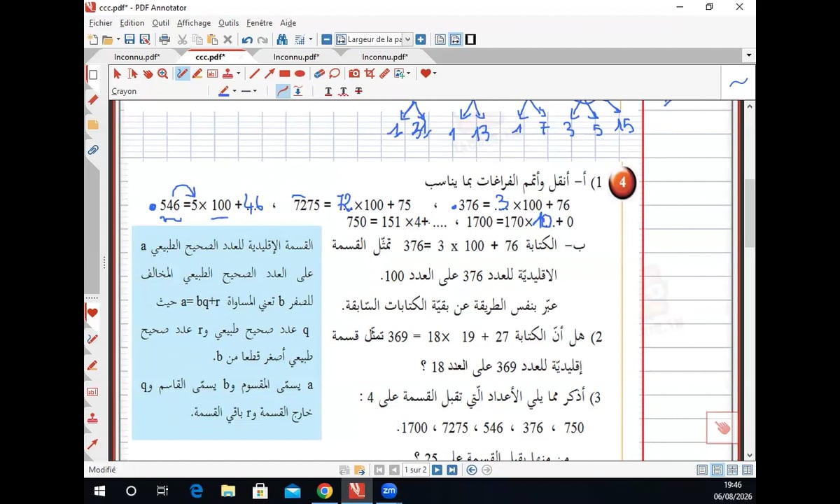840x504 pixels.
Task: Go to next page
Action: click(x=437, y=470)
